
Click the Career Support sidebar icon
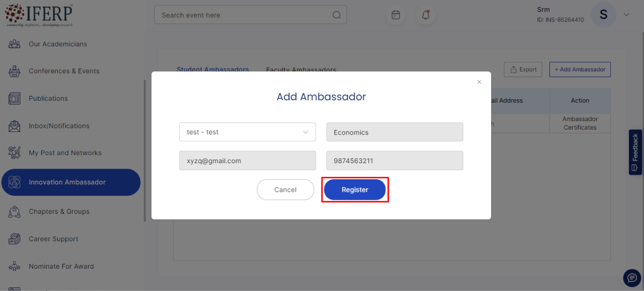[15, 239]
